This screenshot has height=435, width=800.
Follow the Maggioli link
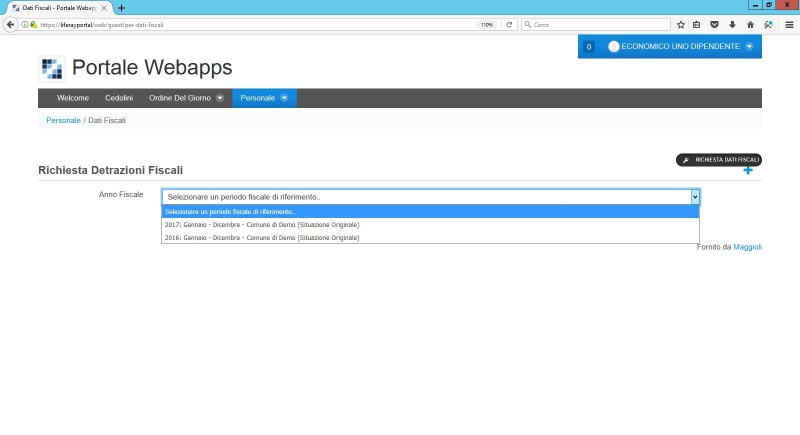(x=747, y=246)
